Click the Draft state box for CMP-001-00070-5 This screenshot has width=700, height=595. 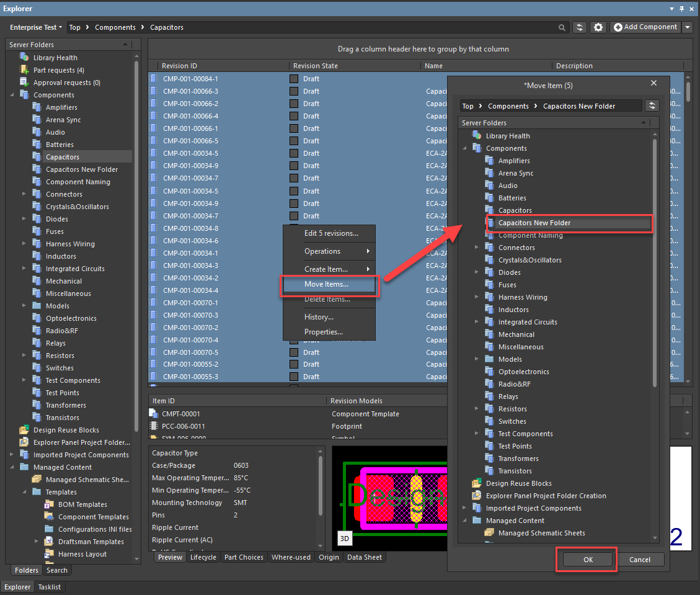[294, 352]
